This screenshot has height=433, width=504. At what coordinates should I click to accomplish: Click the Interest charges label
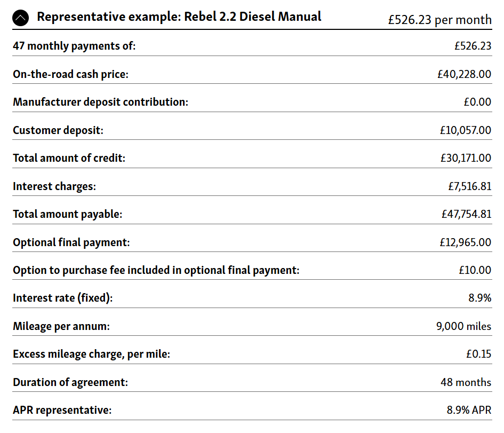pos(54,186)
